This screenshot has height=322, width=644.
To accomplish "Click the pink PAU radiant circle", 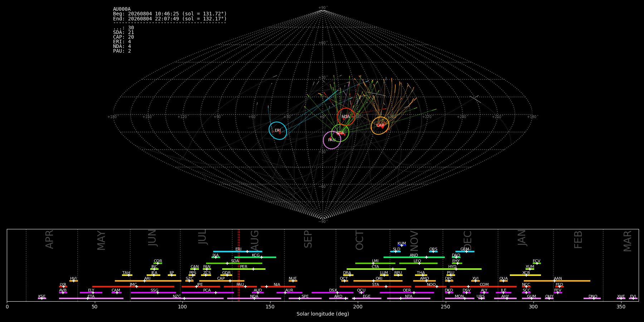I will [x=332, y=140].
